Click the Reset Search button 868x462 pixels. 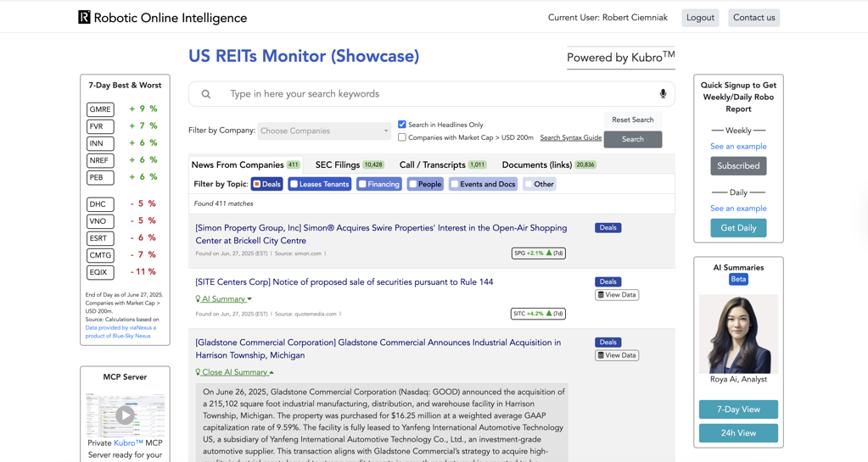click(633, 120)
